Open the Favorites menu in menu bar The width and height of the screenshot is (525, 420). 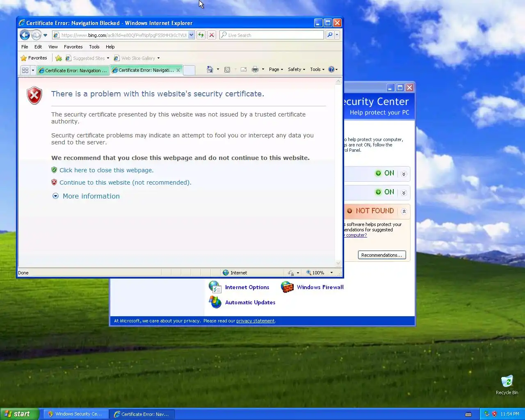tap(73, 47)
